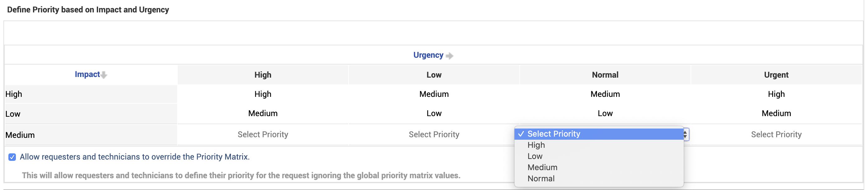The height and width of the screenshot is (190, 868).
Task: Open Select Priority for Medium impact, High urgency
Action: [262, 134]
